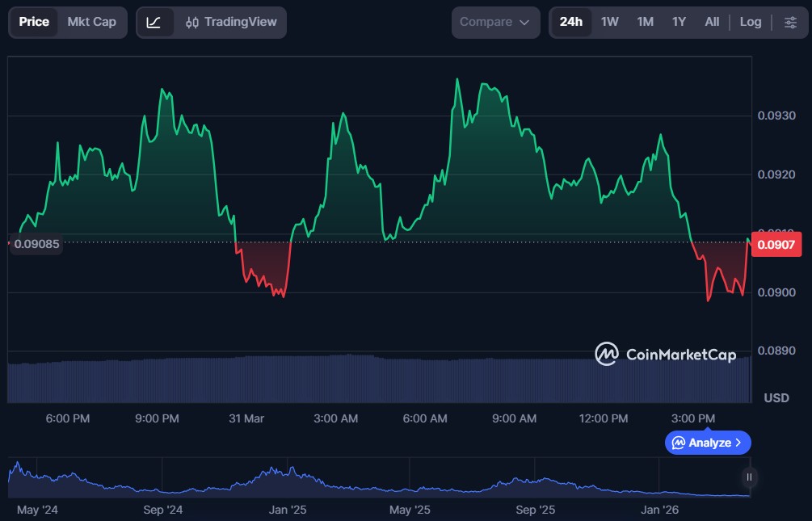This screenshot has width=812, height=521.
Task: Click the pause handle on range selector
Action: coord(749,477)
